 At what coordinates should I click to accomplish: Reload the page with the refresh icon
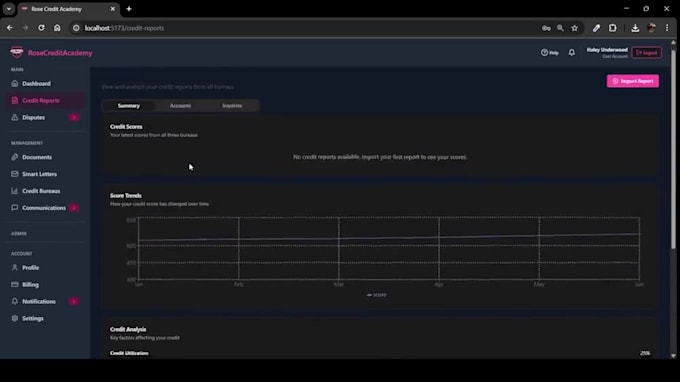click(41, 28)
